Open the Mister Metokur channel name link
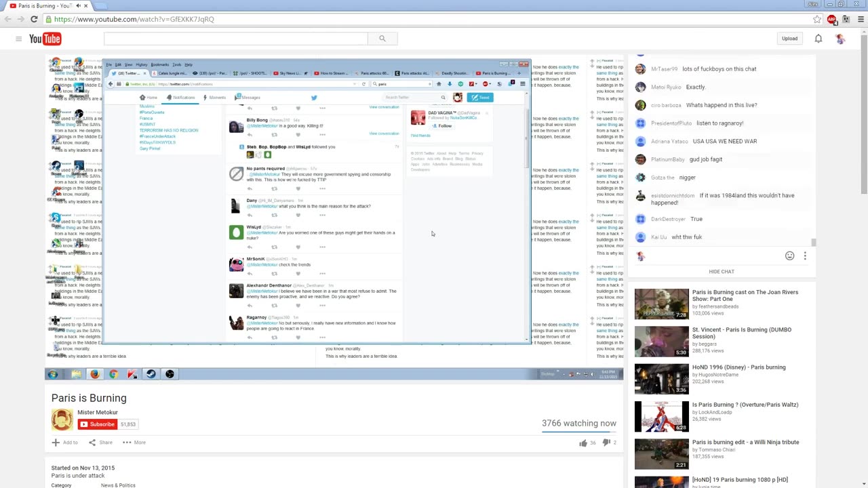The image size is (868, 488). (x=98, y=412)
